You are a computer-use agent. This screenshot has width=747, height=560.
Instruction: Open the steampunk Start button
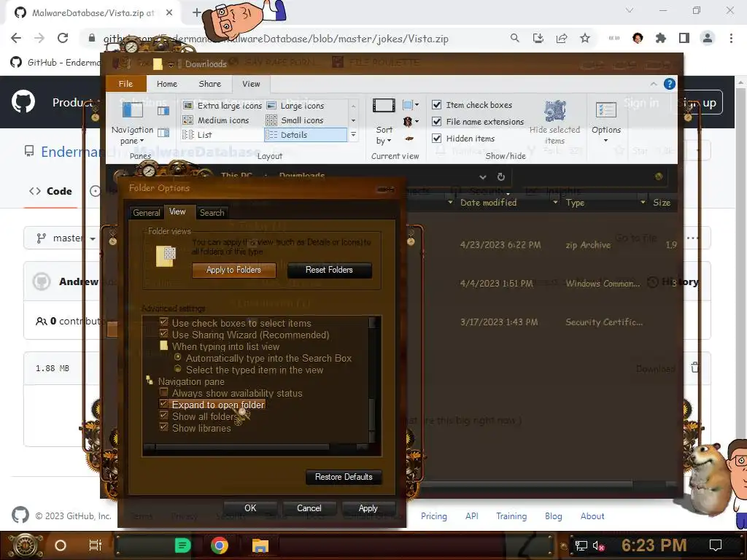[26, 545]
